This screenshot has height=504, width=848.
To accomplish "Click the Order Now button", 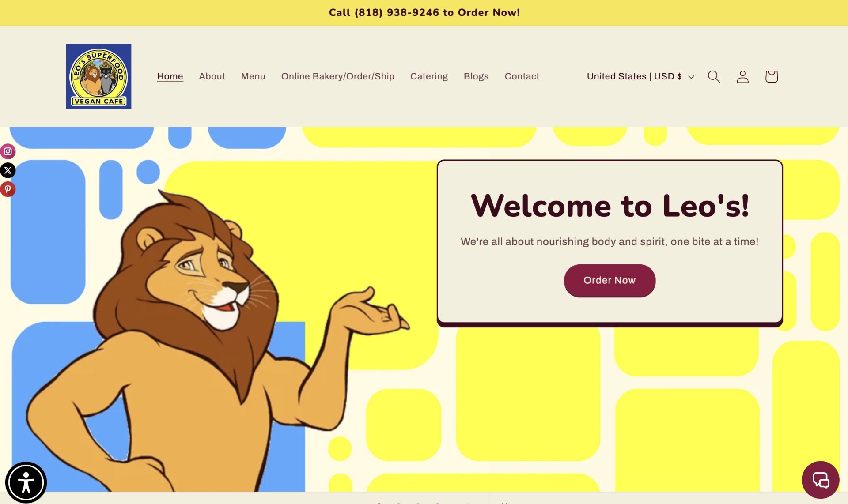I will point(609,280).
